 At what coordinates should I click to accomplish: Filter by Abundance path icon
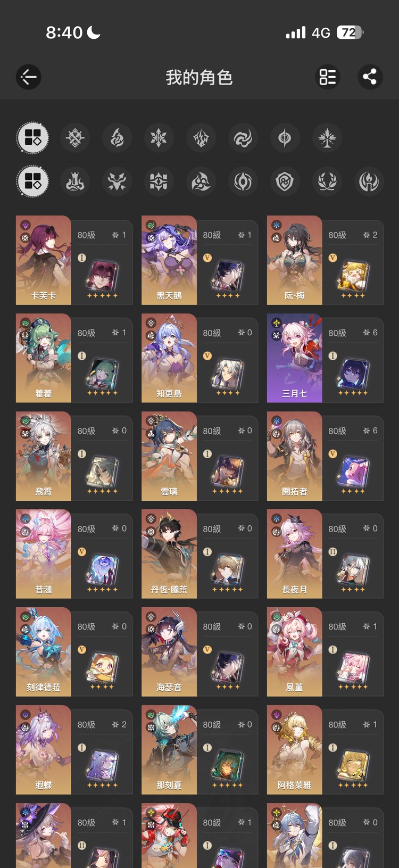click(327, 181)
